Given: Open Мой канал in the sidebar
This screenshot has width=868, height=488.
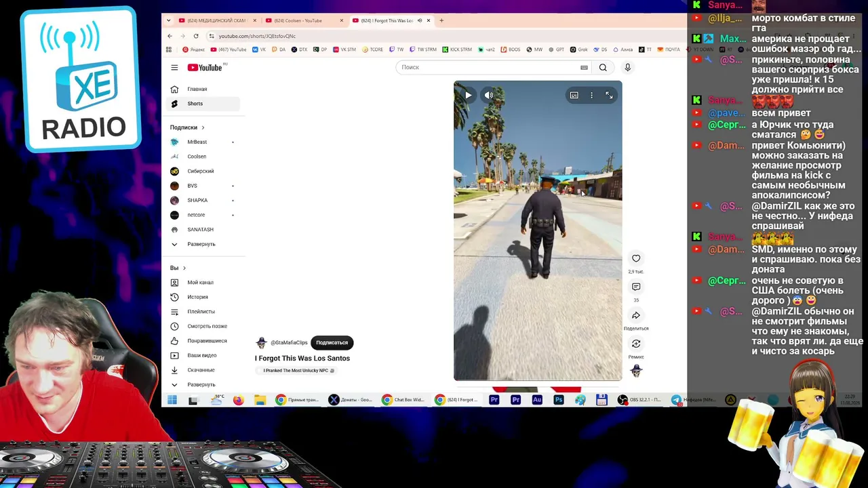Looking at the screenshot, I should tap(203, 283).
